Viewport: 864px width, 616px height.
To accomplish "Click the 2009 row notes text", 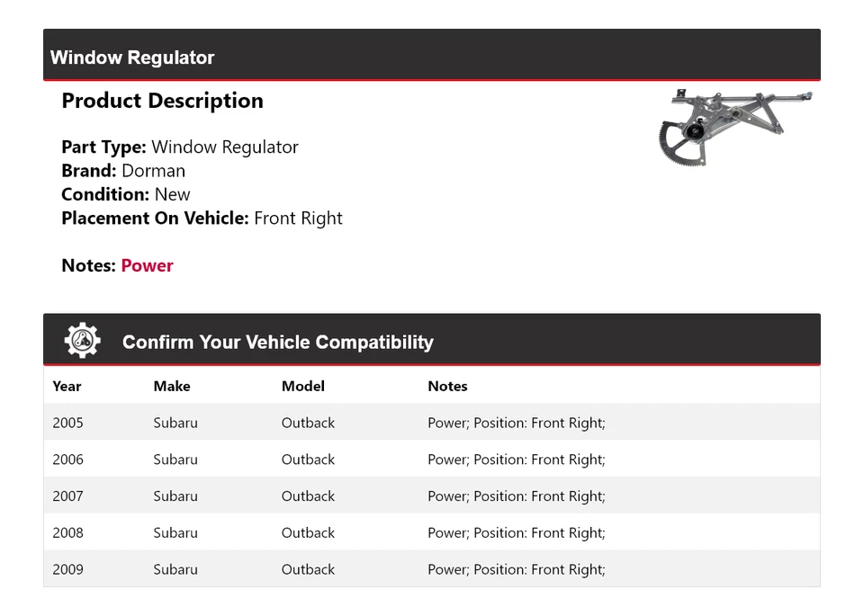I will pos(516,569).
